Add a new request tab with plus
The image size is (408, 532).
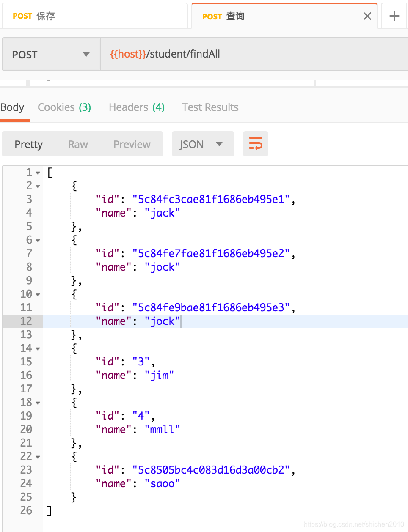(394, 16)
